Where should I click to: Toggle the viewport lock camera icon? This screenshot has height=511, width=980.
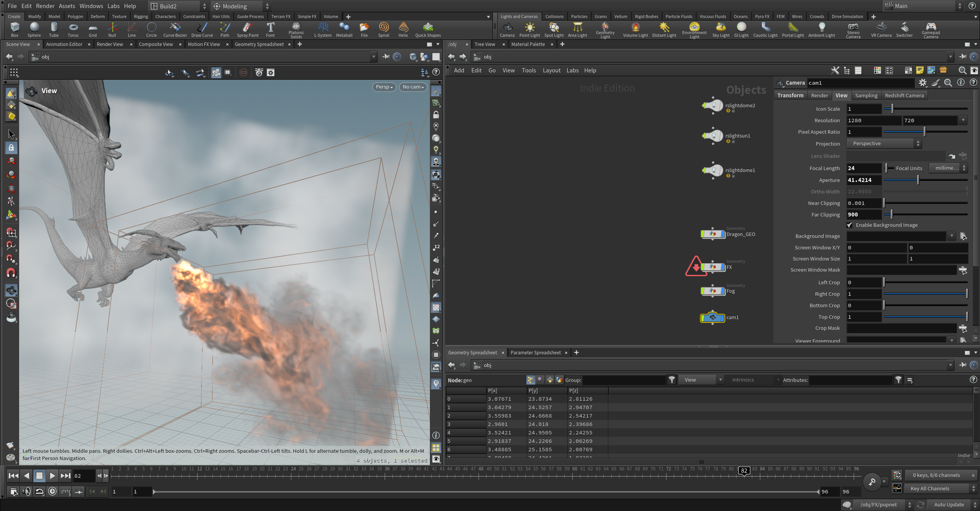[x=436, y=115]
